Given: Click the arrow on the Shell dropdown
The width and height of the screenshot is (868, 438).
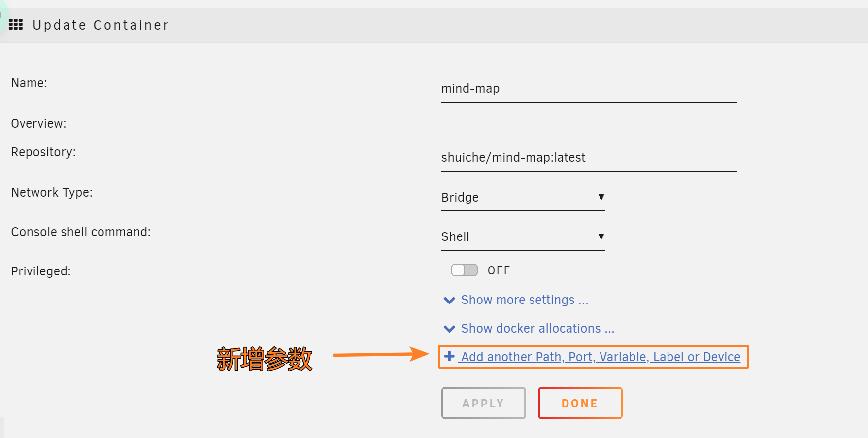Looking at the screenshot, I should (601, 236).
